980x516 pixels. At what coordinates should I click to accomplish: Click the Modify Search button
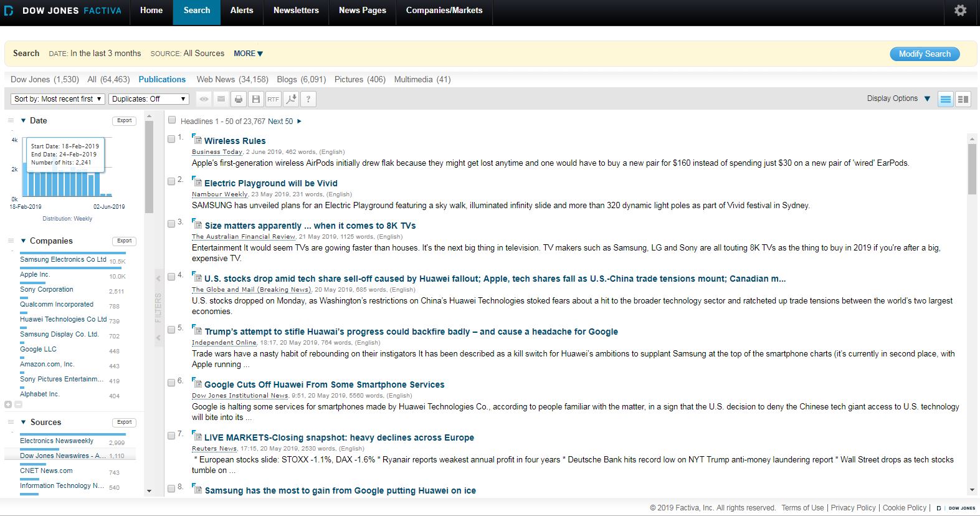coord(924,54)
